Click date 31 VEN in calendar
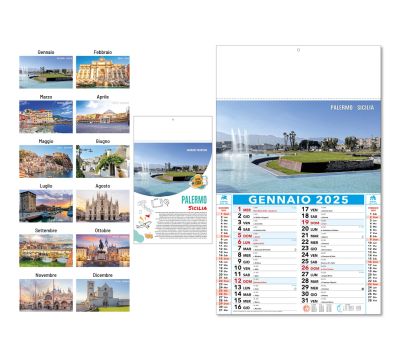 click(310, 301)
